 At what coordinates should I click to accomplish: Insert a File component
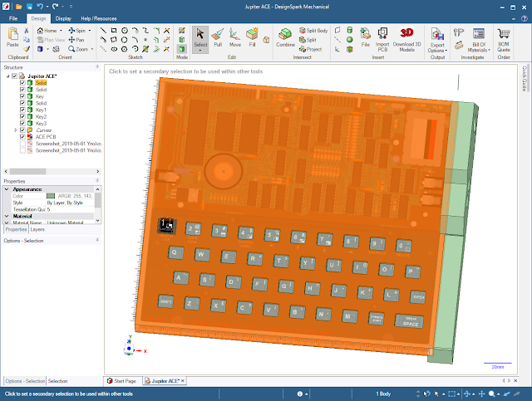pos(366,37)
